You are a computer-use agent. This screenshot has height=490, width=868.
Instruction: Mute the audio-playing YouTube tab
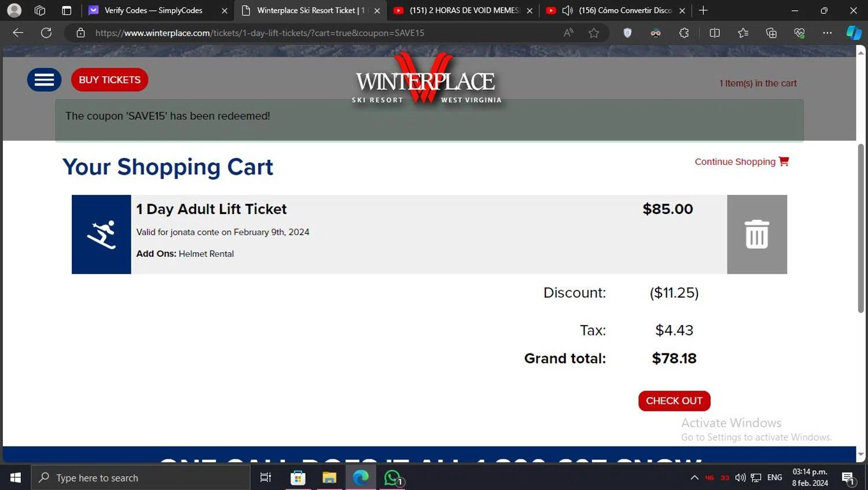point(568,10)
